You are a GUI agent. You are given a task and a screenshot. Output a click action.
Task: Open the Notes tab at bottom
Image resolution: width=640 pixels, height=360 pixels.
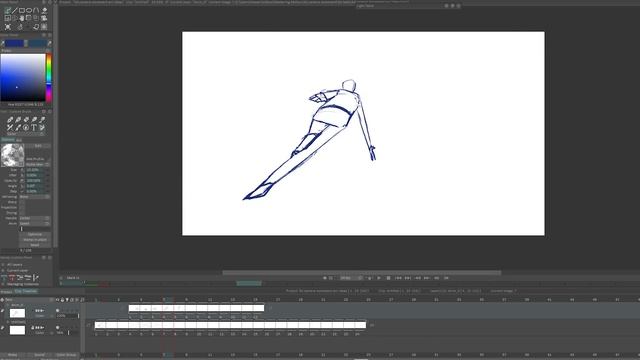[12, 355]
